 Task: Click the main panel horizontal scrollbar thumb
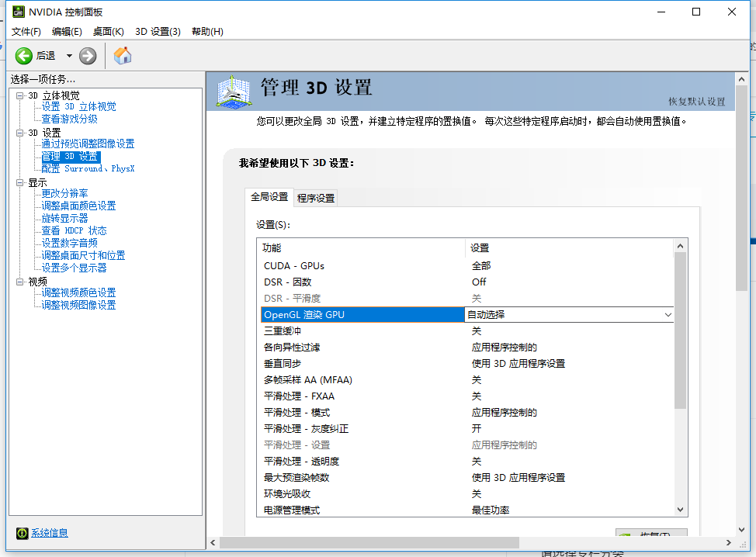(x=369, y=542)
